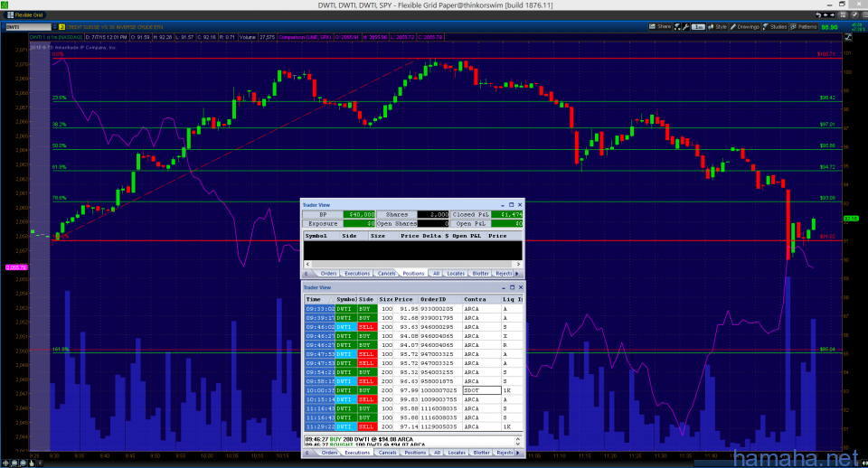Select Executions tab in upper Trader View
The height and width of the screenshot is (468, 868).
pyautogui.click(x=357, y=273)
